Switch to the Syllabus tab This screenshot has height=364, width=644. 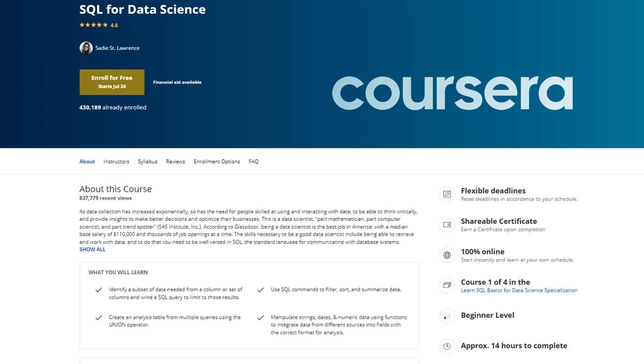coord(147,161)
